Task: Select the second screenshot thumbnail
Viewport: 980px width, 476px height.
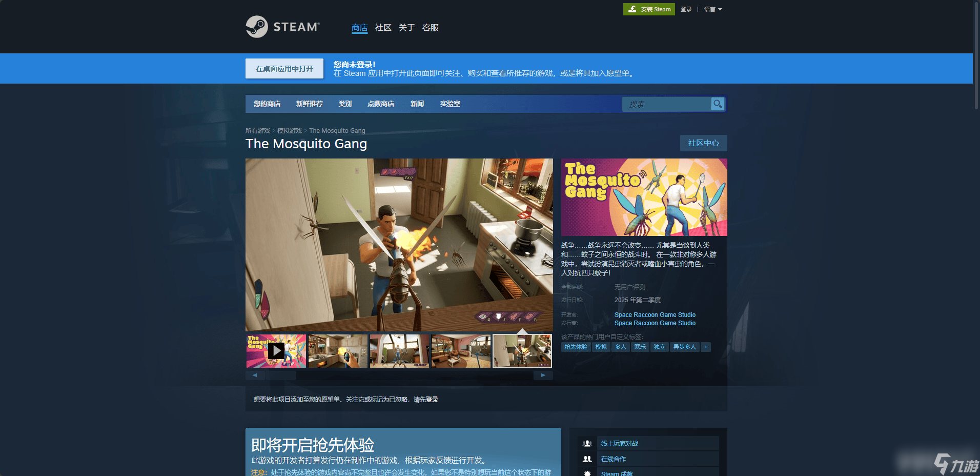Action: (338, 351)
